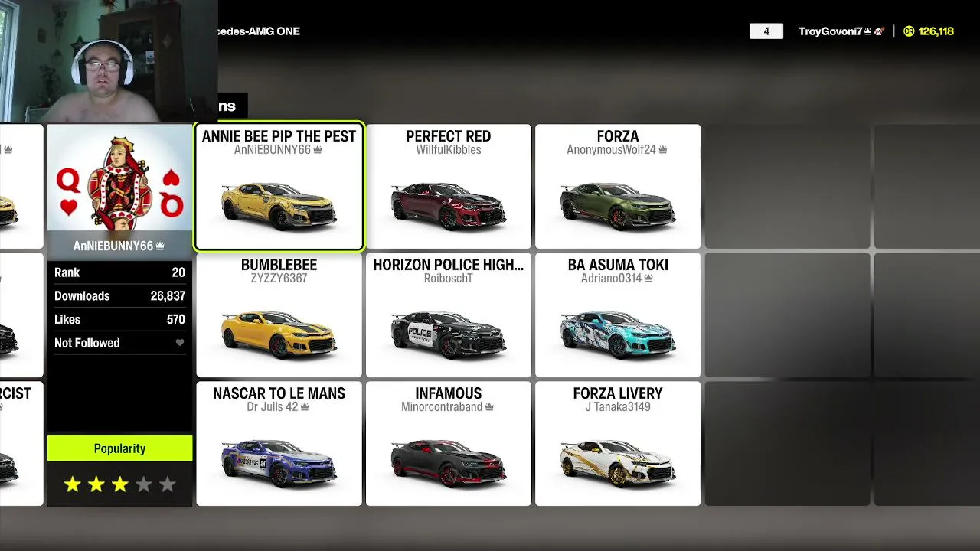The height and width of the screenshot is (551, 980).
Task: Select the blue Nascar To Le Mans car
Action: click(279, 463)
